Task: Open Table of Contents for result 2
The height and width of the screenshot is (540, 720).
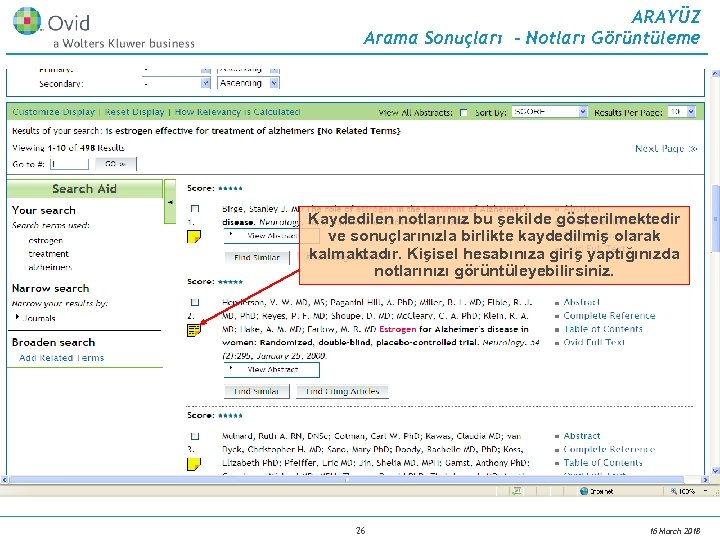Action: tap(603, 329)
